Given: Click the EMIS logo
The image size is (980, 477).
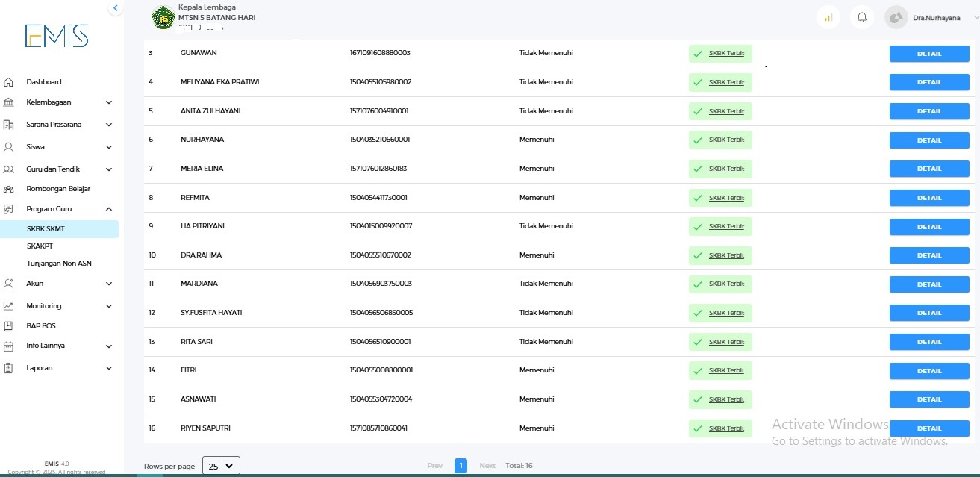Looking at the screenshot, I should click(x=57, y=36).
